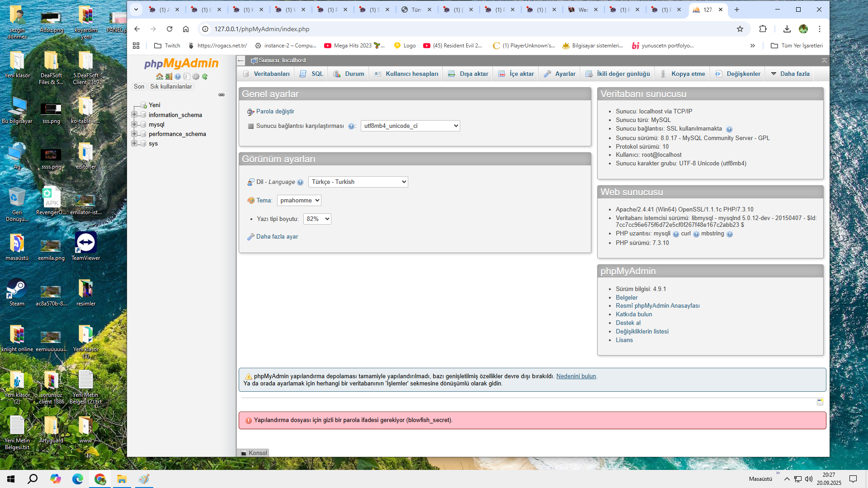Open navigation panel settings gear icon

pos(196,76)
